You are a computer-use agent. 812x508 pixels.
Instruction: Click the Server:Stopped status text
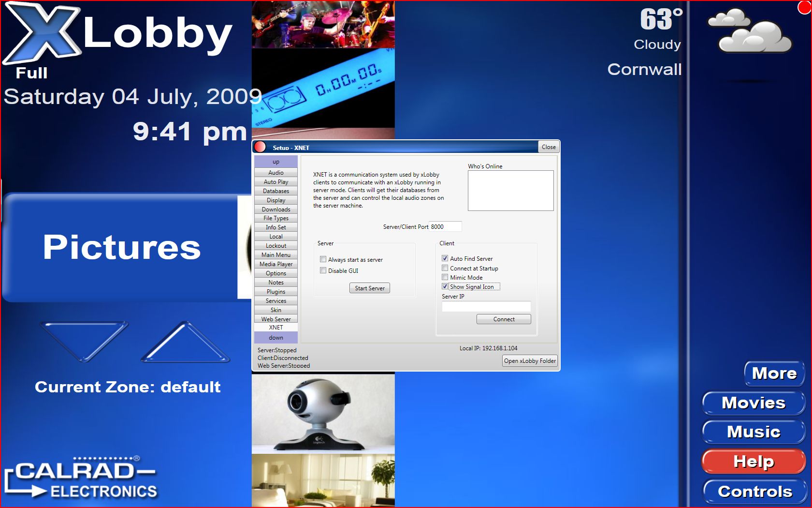click(x=277, y=350)
